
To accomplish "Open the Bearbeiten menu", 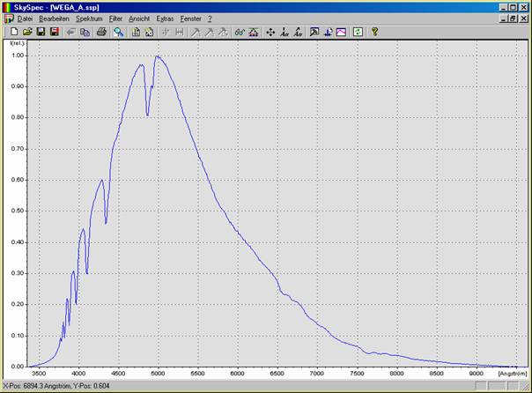I will (x=55, y=19).
